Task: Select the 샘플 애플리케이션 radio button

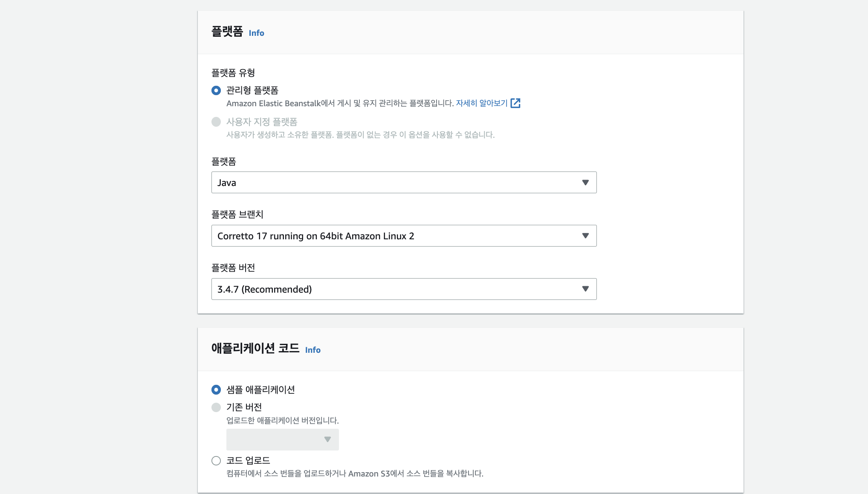Action: coord(216,389)
